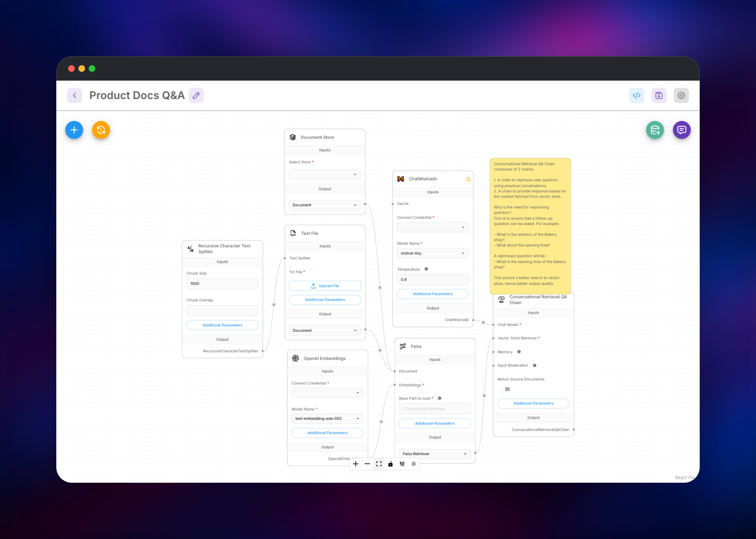Select the Text File node icon
Screen dimensions: 756x539
tap(293, 233)
